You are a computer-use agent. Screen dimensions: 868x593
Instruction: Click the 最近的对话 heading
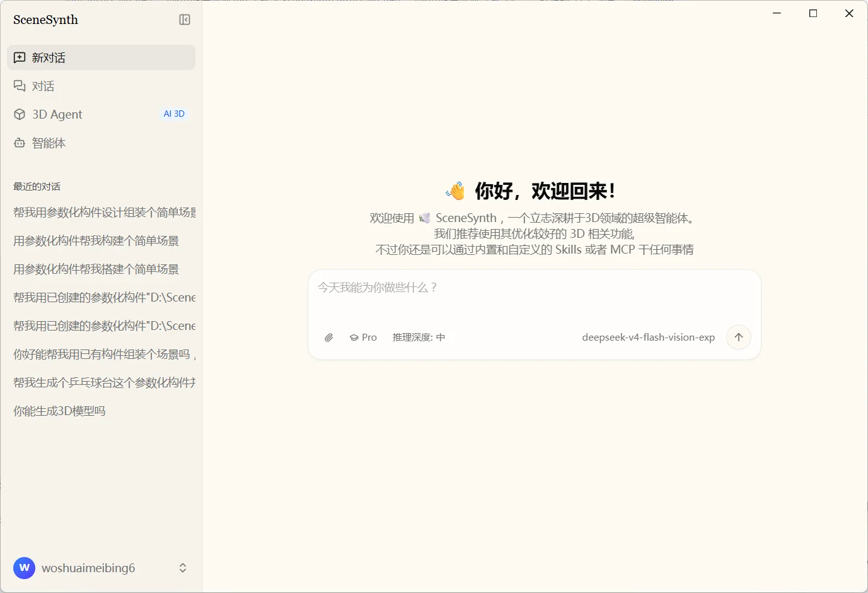[37, 186]
